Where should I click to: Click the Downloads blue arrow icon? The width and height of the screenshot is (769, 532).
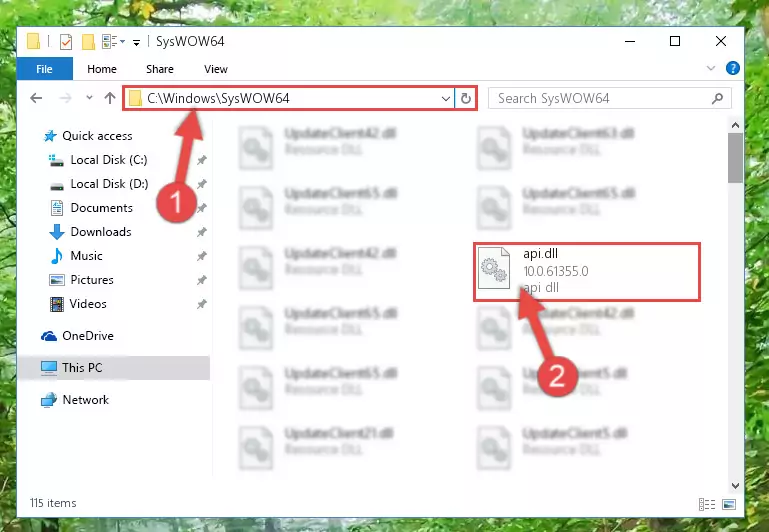[x=57, y=232]
